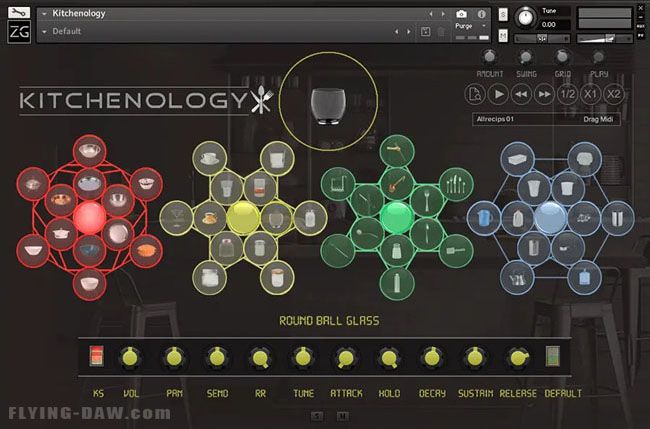Open the Purge dropdown menu

[x=471, y=26]
